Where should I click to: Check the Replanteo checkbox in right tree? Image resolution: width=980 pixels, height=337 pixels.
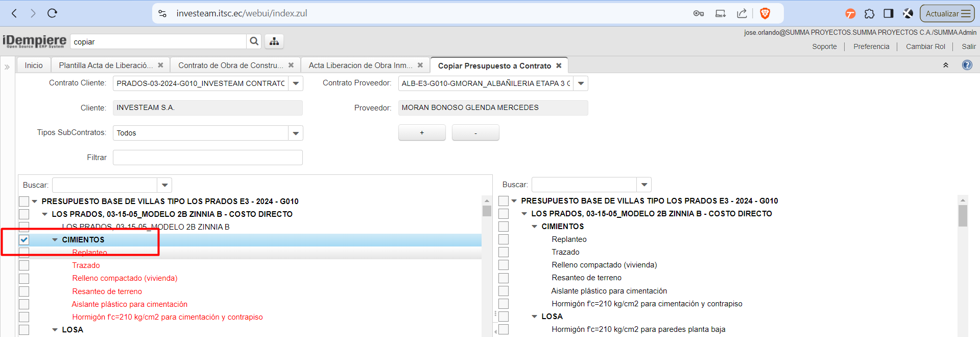tap(504, 239)
